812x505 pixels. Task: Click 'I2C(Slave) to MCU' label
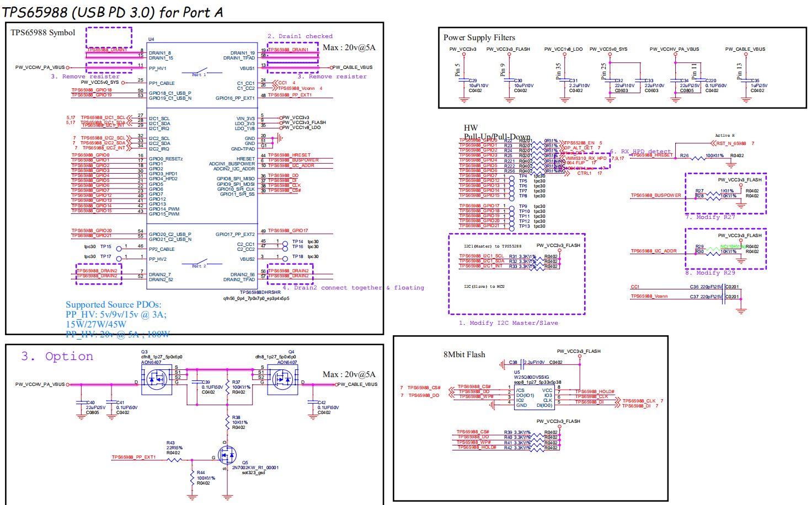coord(484,287)
